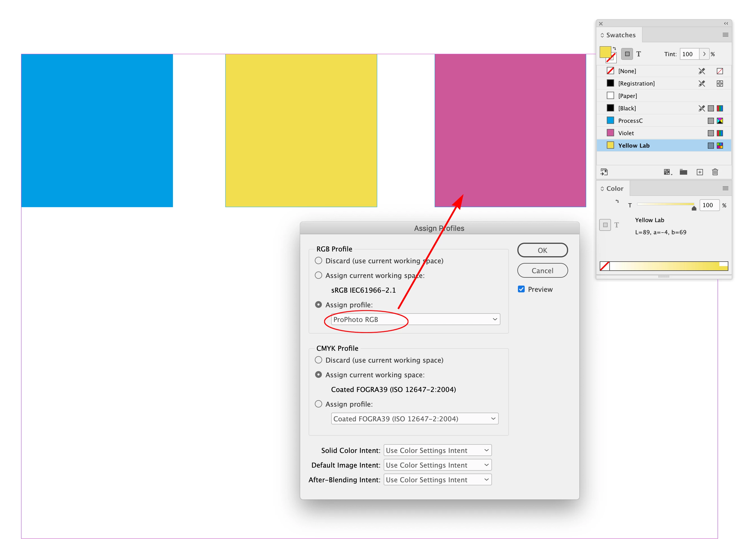The width and height of the screenshot is (756, 539).
Task: Click the add swatch to CC library icon
Action: [x=604, y=172]
